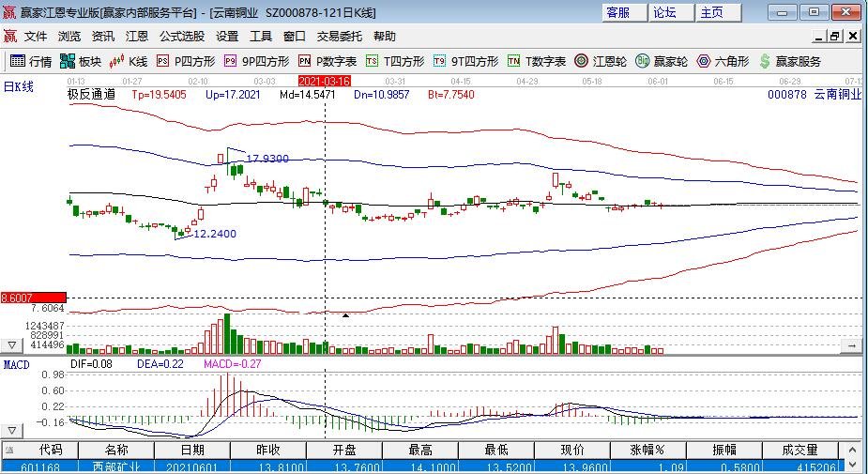Screen dimensions: 868x474
Task: Click the Tp=19.5405 channel value
Action: tap(159, 95)
